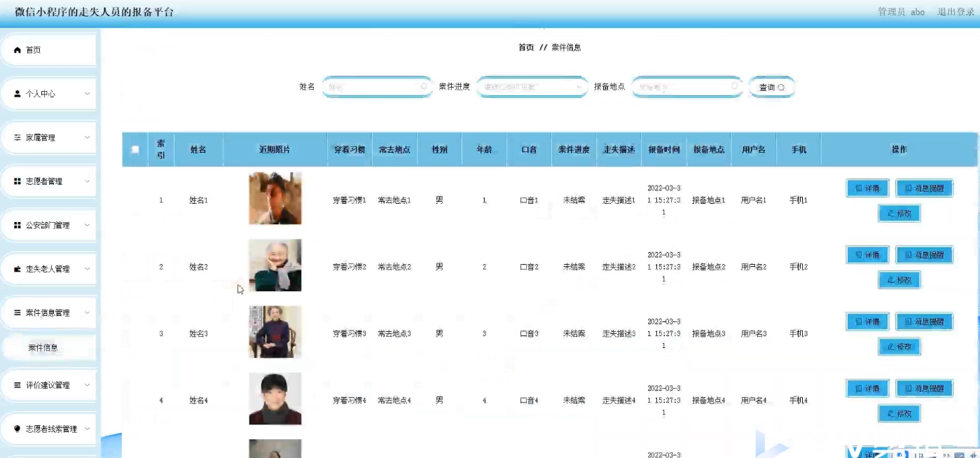Image resolution: width=980 pixels, height=458 pixels.
Task: Click the cell 报备地点1
Action: point(709,200)
